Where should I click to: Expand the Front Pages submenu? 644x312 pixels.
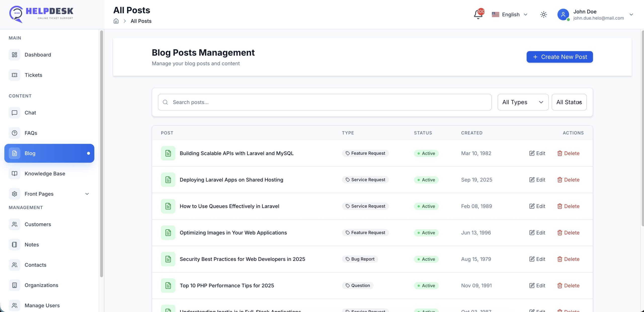(x=87, y=194)
